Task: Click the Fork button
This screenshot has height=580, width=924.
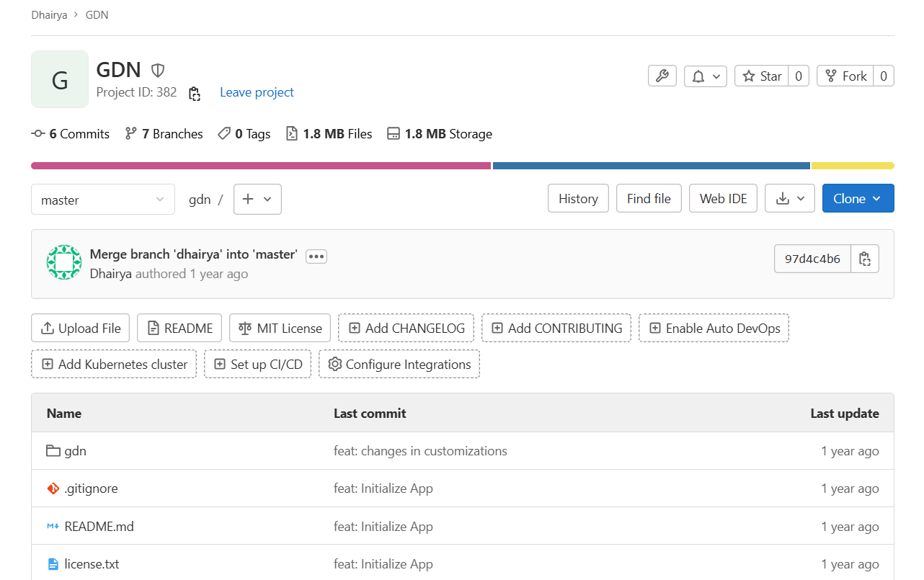Action: 845,76
